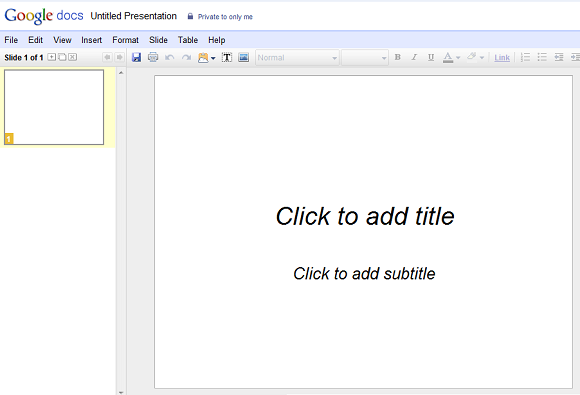The width and height of the screenshot is (580, 395).
Task: Click Private to only me sharing link
Action: pyautogui.click(x=225, y=17)
